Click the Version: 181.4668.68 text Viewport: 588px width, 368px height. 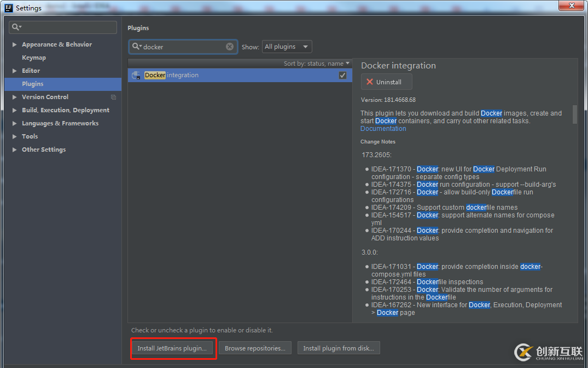click(x=388, y=100)
